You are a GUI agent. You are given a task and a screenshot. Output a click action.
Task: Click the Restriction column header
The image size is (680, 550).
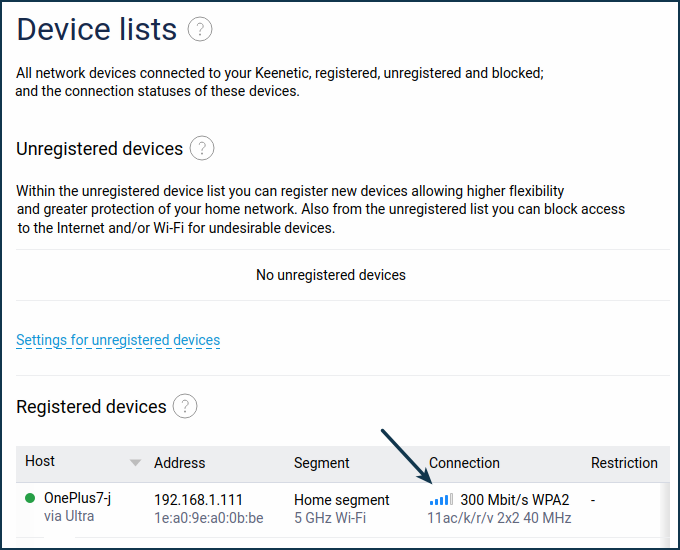624,463
